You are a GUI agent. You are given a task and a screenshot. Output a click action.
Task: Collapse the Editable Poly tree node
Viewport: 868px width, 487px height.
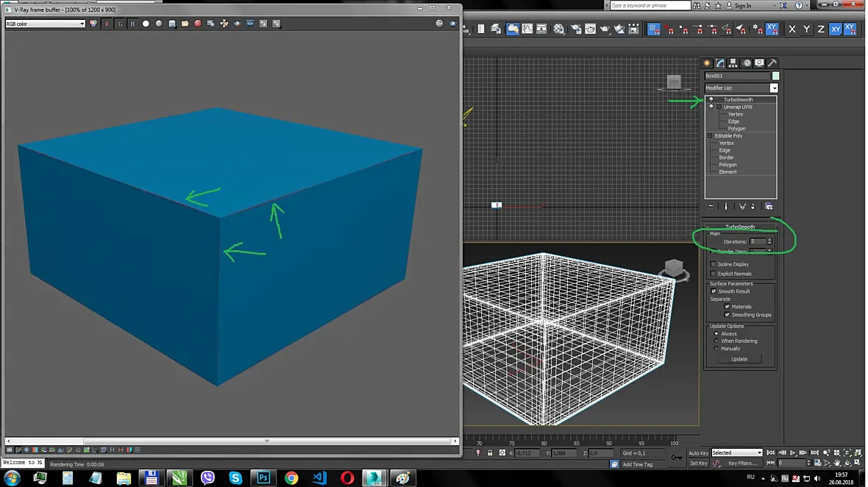(711, 135)
